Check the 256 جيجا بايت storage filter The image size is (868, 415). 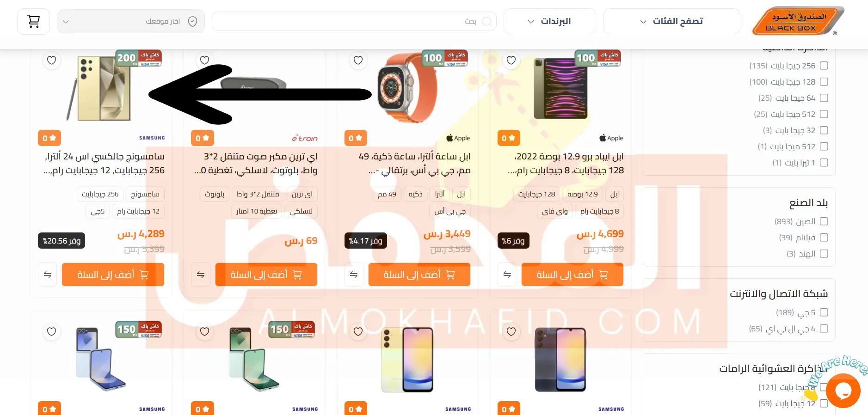click(824, 66)
